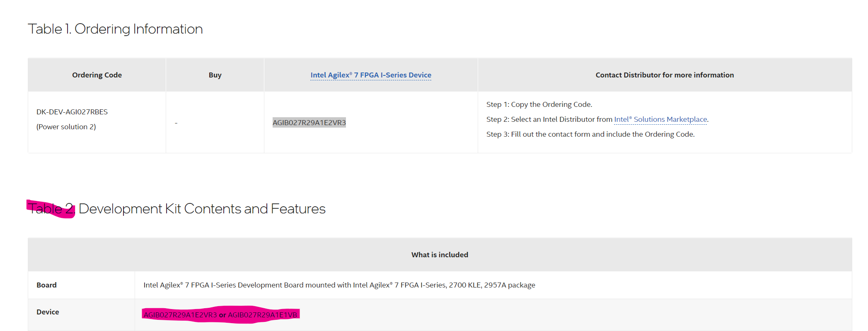This screenshot has height=331, width=868.
Task: Click the (Power solution 2) text
Action: (66, 127)
